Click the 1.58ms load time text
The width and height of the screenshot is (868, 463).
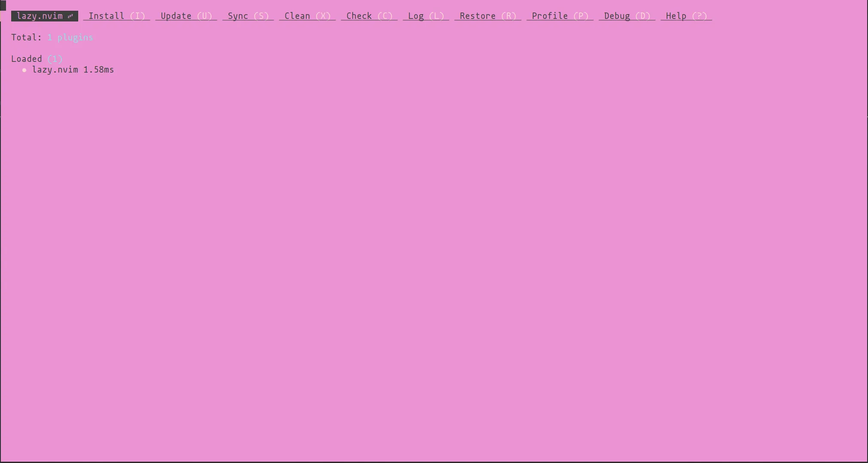[98, 70]
